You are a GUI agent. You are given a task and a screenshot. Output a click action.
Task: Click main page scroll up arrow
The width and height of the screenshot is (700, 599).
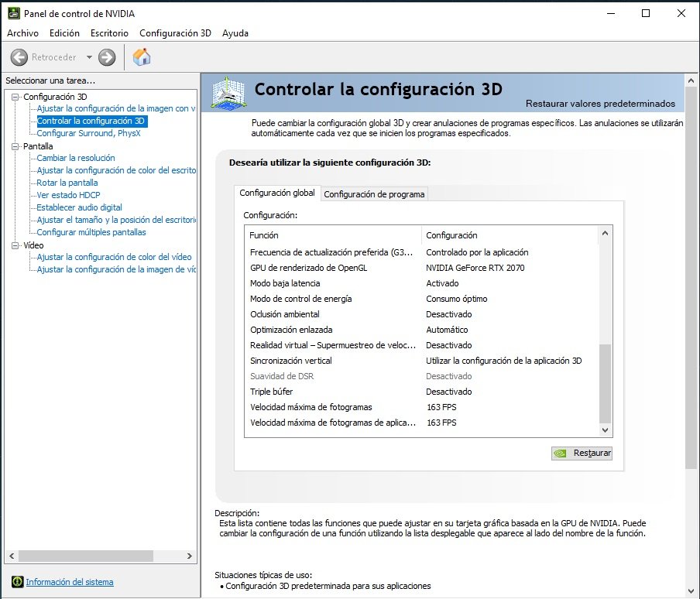point(691,81)
